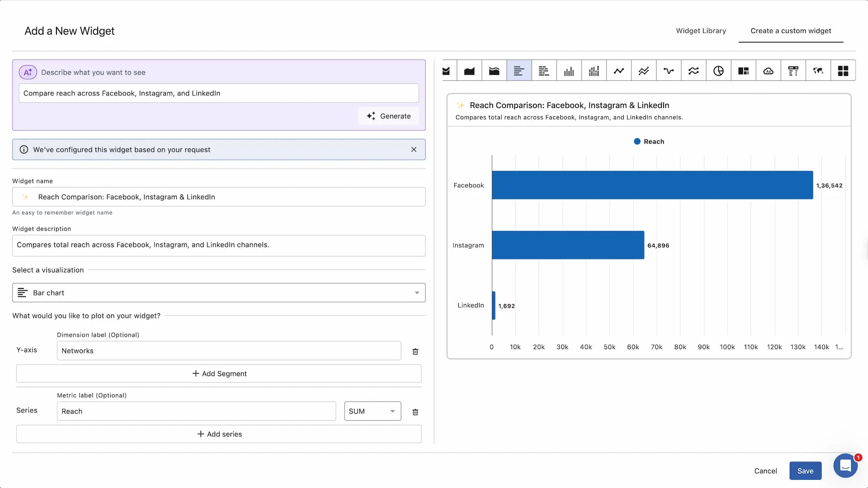Dismiss the widget configuration notice

pyautogui.click(x=414, y=149)
